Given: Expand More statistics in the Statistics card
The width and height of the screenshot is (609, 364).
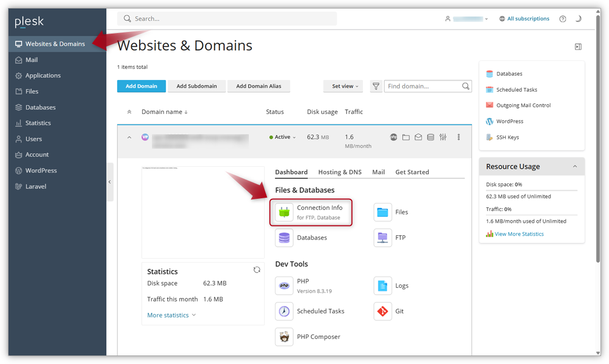Looking at the screenshot, I should 168,314.
